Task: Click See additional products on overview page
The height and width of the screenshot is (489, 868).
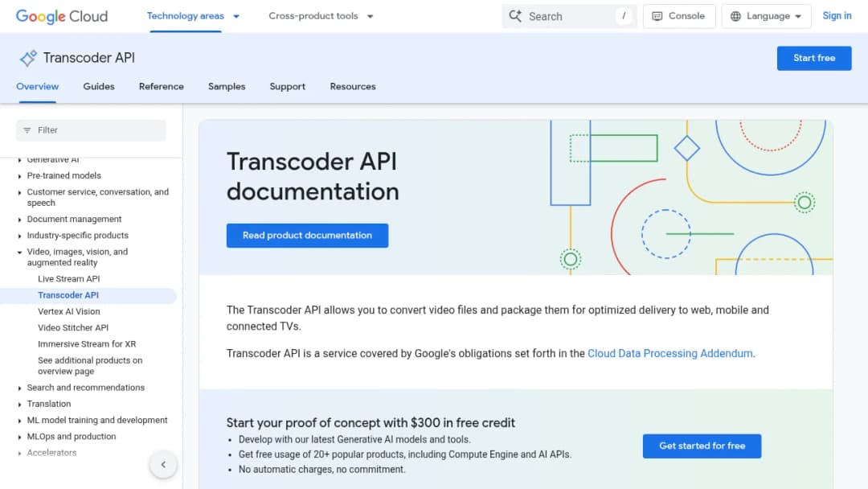Action: [x=90, y=365]
